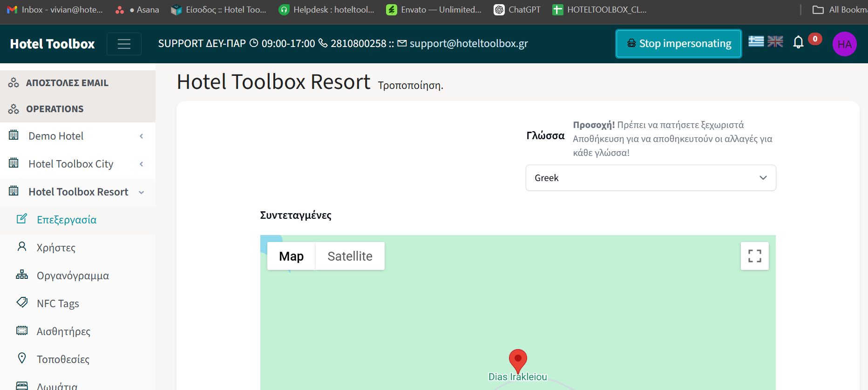Expand the Demo Hotel chevron
This screenshot has height=390, width=868.
(142, 136)
